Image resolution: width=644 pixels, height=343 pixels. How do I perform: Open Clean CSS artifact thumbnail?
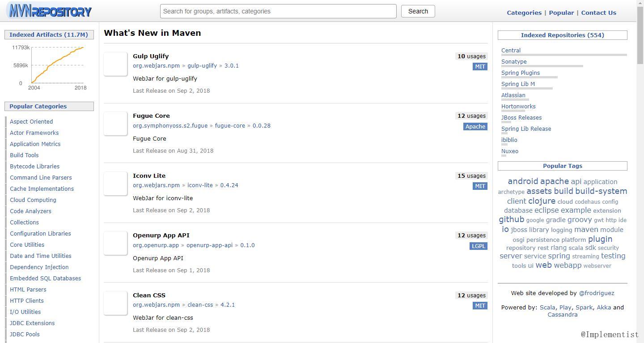(x=115, y=303)
